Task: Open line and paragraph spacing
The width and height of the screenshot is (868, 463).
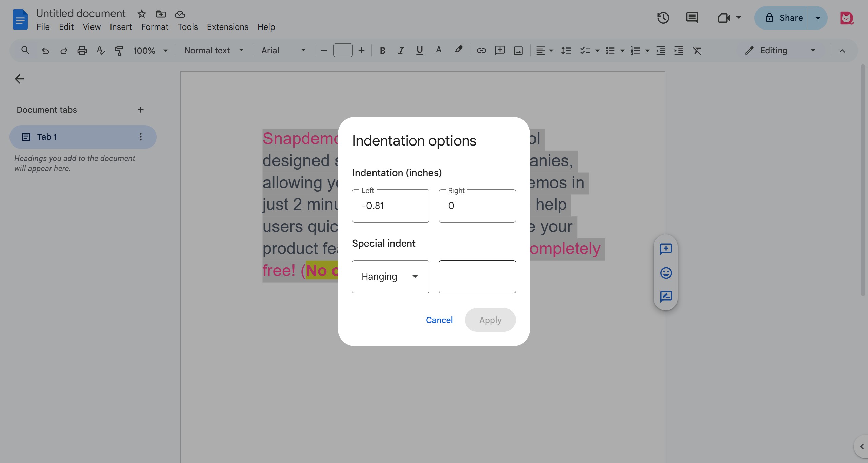Action: [566, 51]
